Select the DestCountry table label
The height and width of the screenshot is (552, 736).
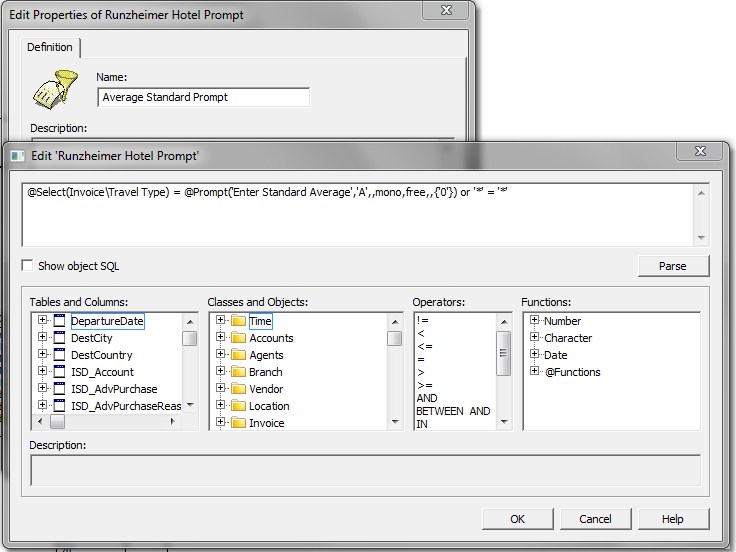pos(101,355)
